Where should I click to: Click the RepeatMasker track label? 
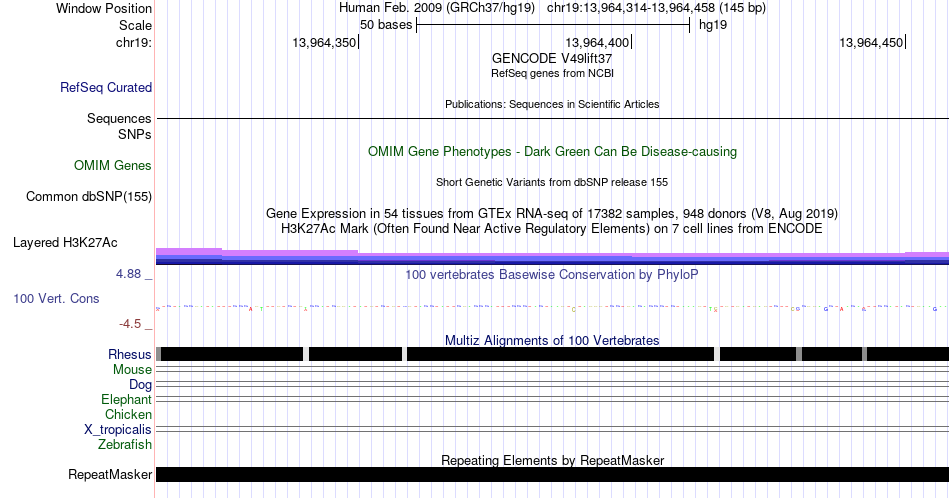tap(110, 474)
